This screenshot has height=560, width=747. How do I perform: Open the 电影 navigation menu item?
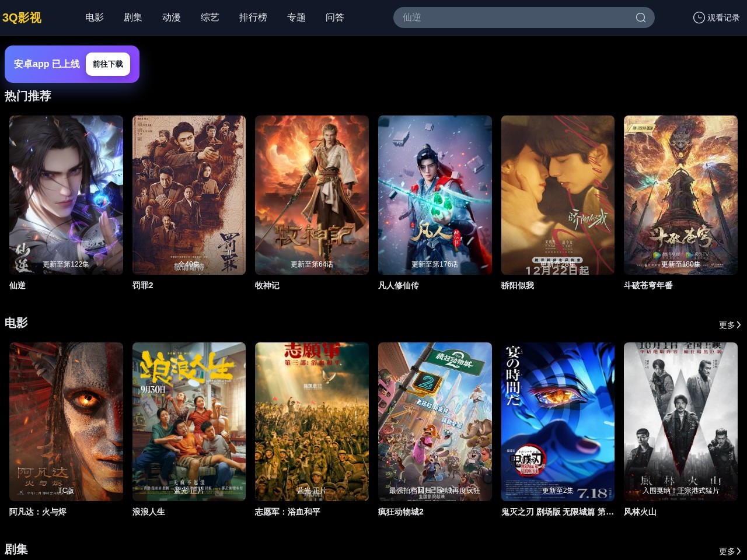[x=95, y=17]
